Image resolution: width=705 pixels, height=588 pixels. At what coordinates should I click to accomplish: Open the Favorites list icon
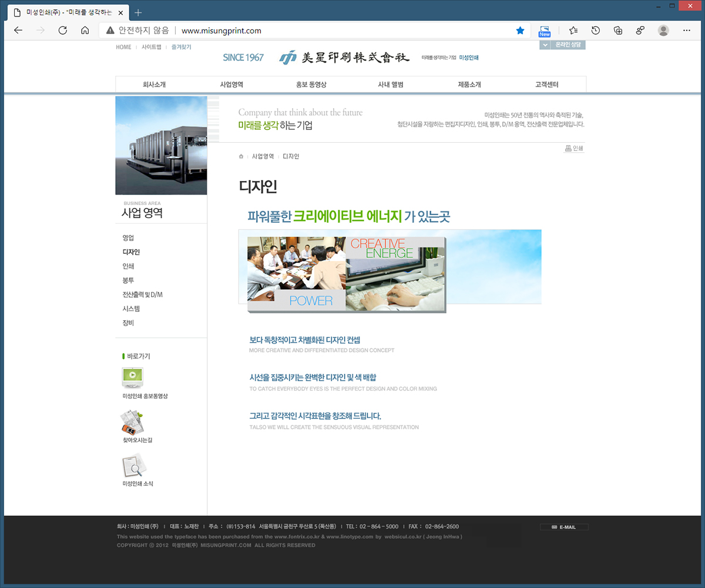[x=573, y=31]
